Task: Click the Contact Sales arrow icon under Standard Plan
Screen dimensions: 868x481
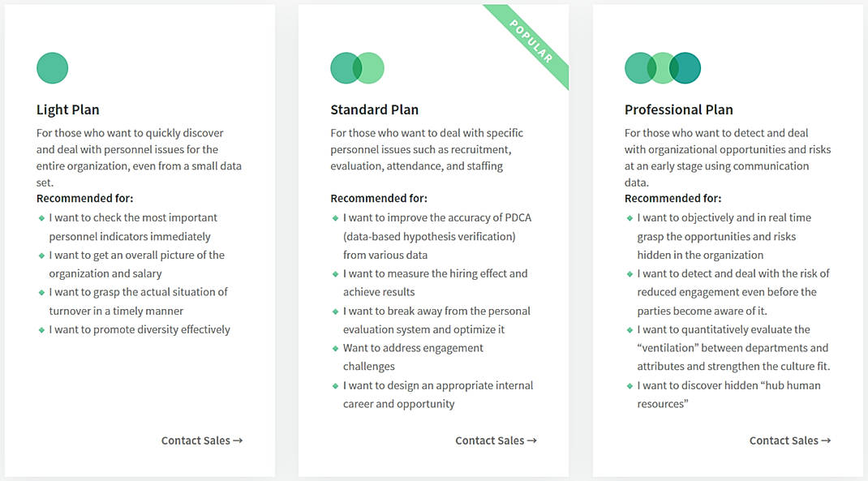Action: point(532,440)
